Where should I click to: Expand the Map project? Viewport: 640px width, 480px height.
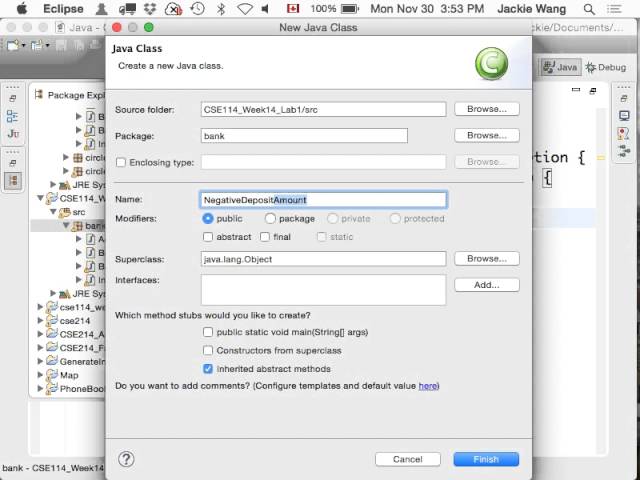[x=40, y=375]
